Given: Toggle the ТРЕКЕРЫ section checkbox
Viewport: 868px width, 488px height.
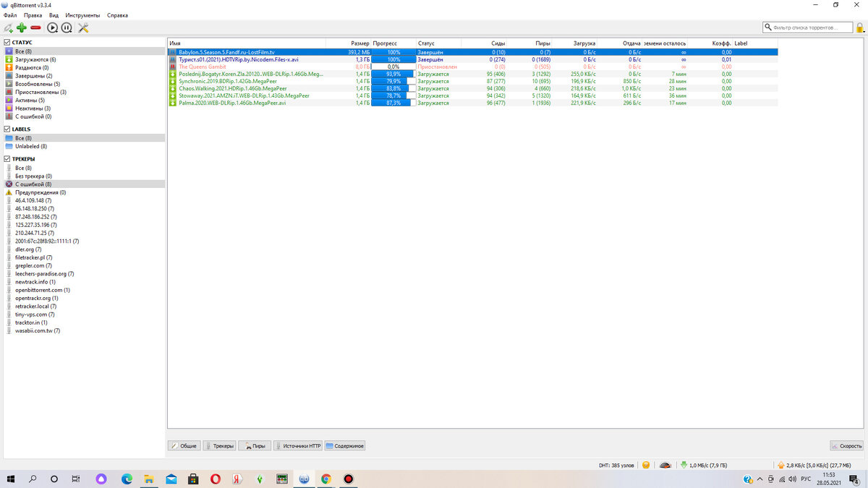Looking at the screenshot, I should point(7,159).
